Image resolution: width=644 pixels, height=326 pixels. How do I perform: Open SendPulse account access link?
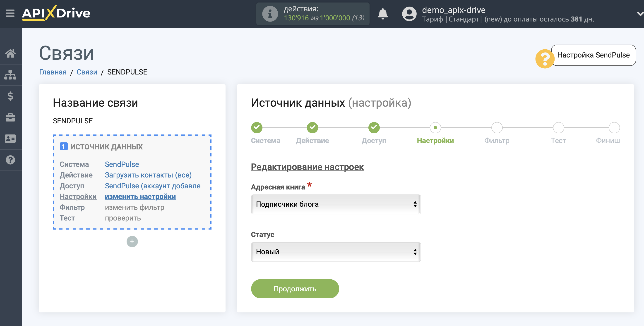(x=153, y=186)
